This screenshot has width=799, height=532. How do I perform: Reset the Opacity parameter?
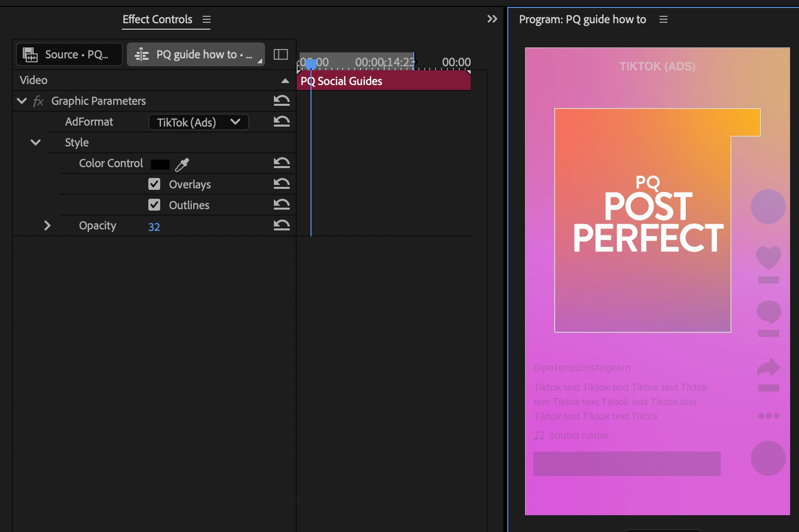(282, 225)
